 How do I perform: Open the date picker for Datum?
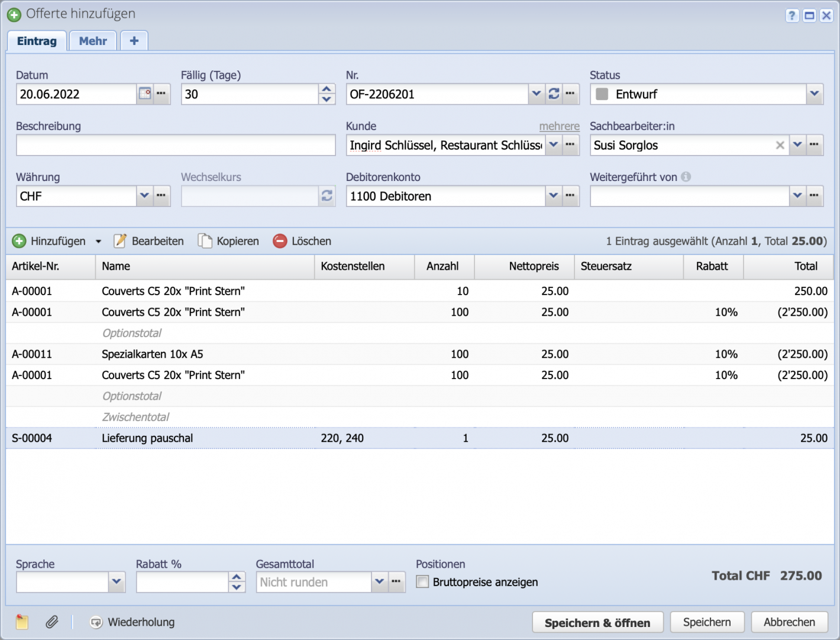(144, 93)
